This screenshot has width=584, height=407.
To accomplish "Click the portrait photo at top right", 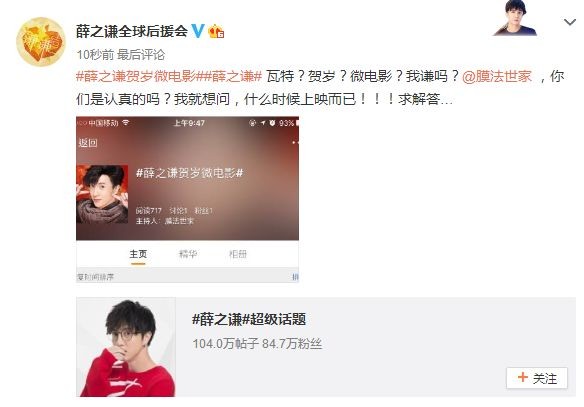I will [x=515, y=18].
